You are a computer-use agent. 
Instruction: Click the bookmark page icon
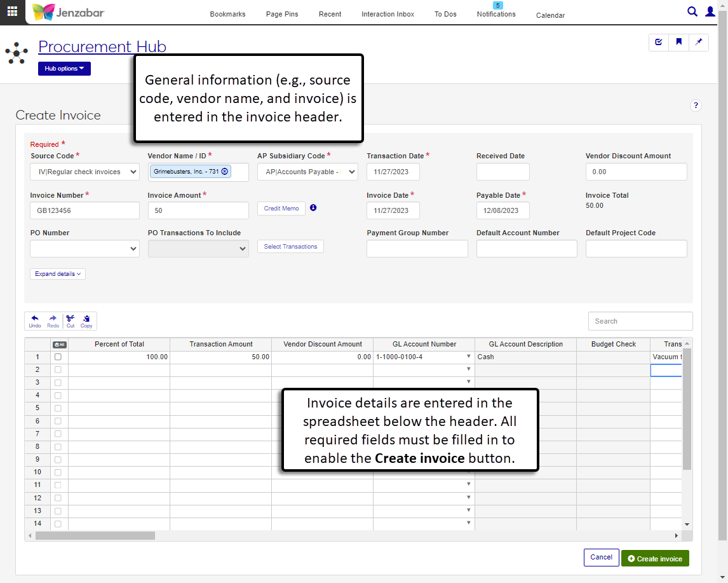[x=679, y=42]
